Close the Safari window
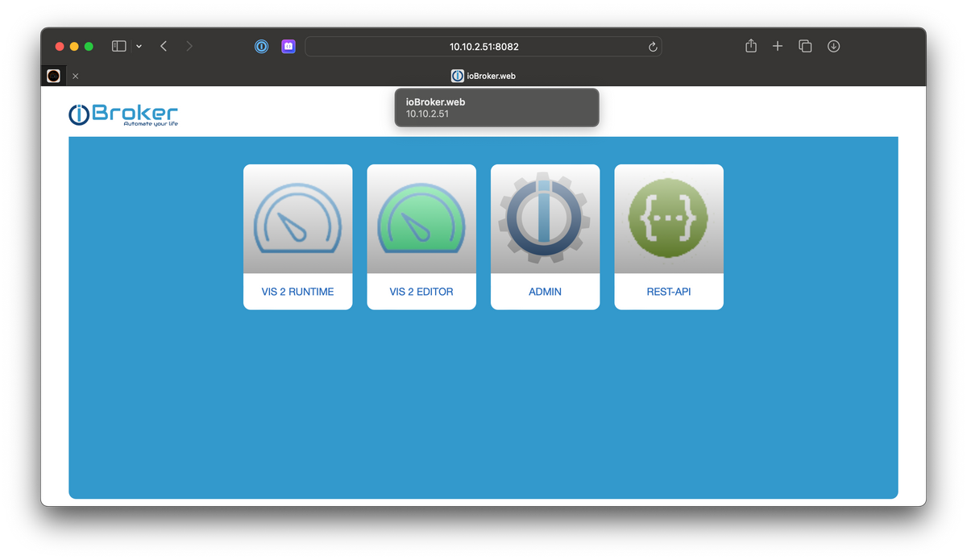Image resolution: width=967 pixels, height=560 pixels. tap(60, 47)
